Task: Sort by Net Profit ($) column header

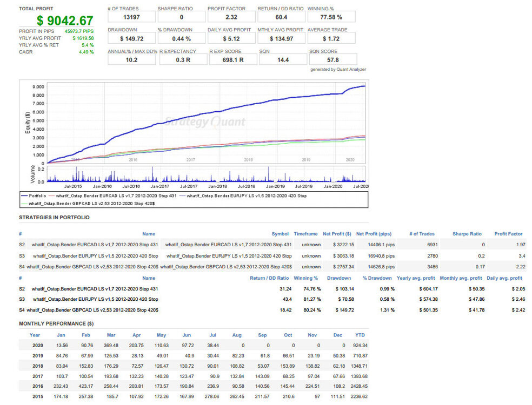Action: coord(337,234)
